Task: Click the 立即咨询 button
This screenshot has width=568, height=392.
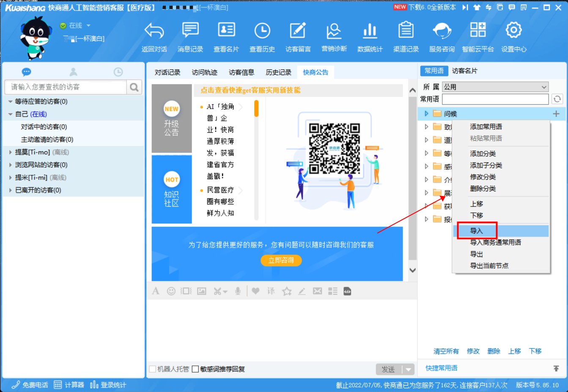Action: coord(281,260)
